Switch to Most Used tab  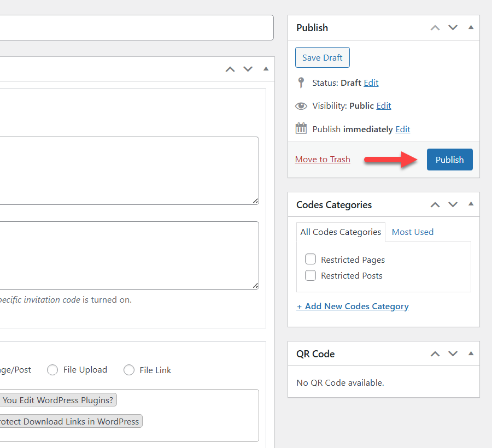tap(413, 232)
